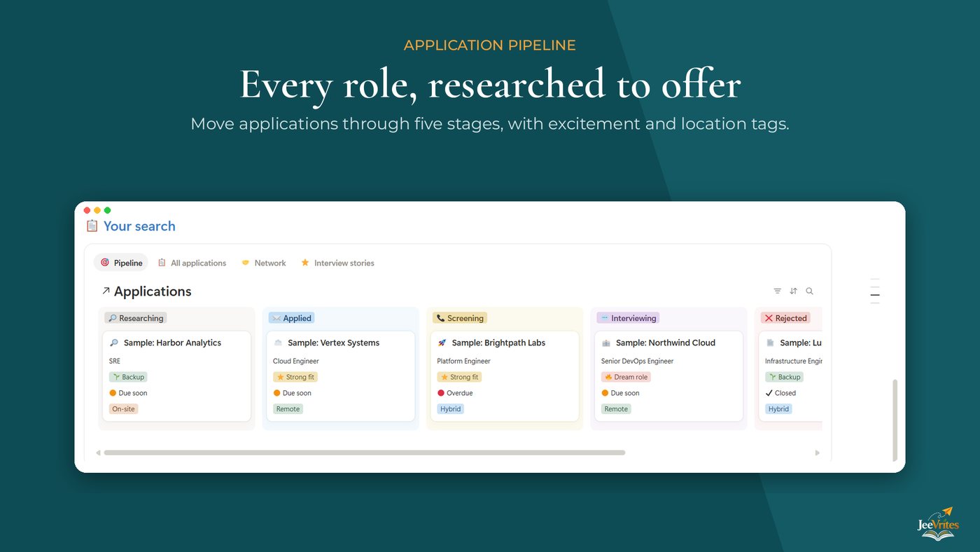
Task: Click the Hybrid tag on Brightpath Labs card
Action: tap(451, 409)
